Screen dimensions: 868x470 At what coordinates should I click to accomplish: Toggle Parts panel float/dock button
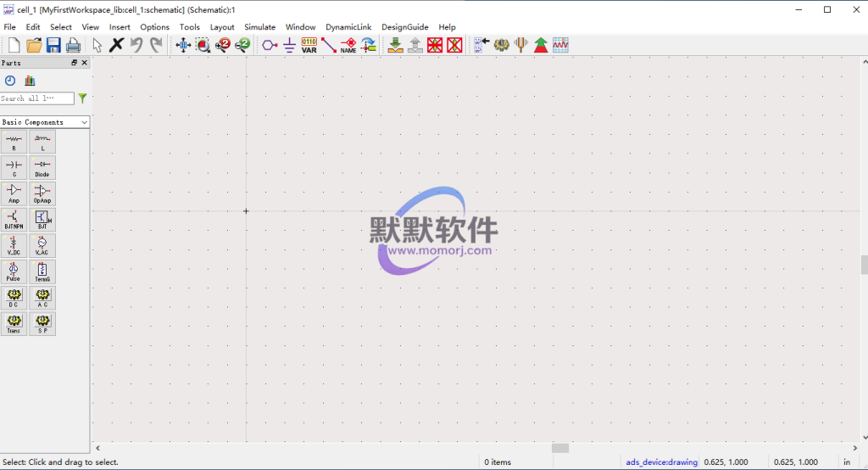[75, 63]
